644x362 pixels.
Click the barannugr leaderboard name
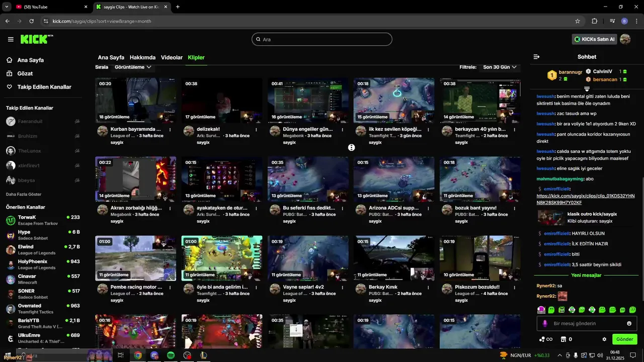point(570,72)
